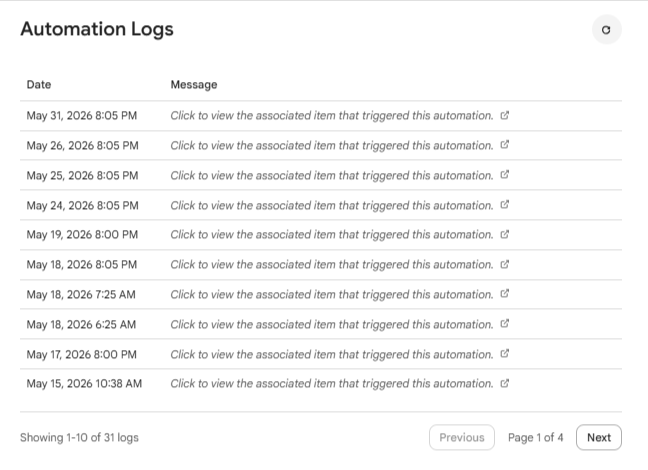Screen dimensions: 648x470
Task: Open external link icon for 7:25 AM log
Action: [505, 294]
